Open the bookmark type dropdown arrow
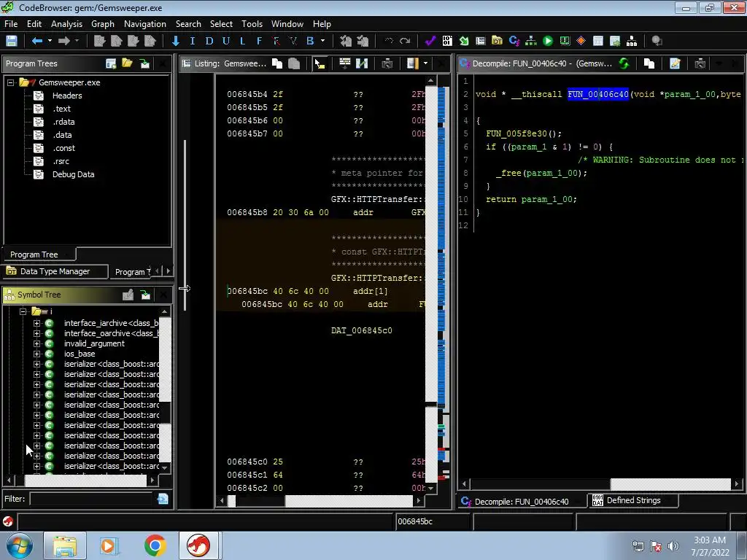747x560 pixels. pyautogui.click(x=323, y=41)
